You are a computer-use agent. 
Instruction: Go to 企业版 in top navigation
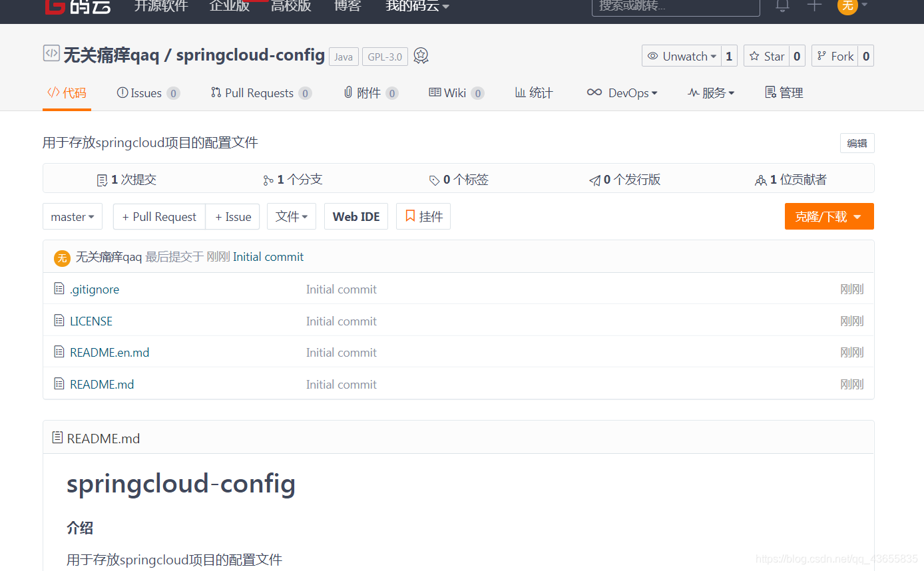click(x=230, y=6)
